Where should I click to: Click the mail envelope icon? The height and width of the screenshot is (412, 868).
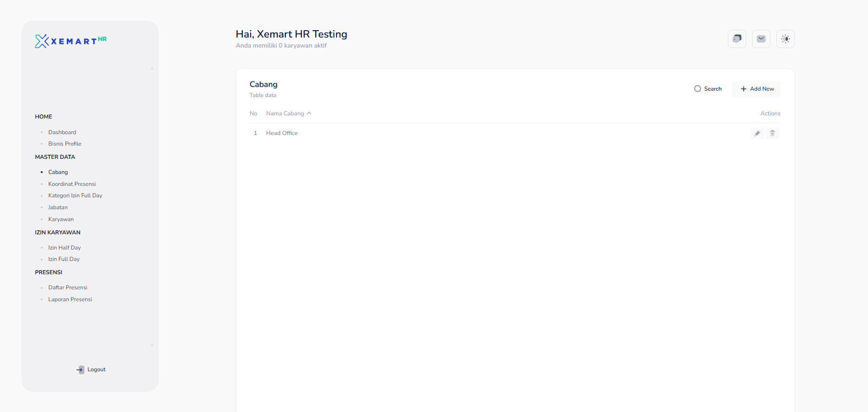761,39
